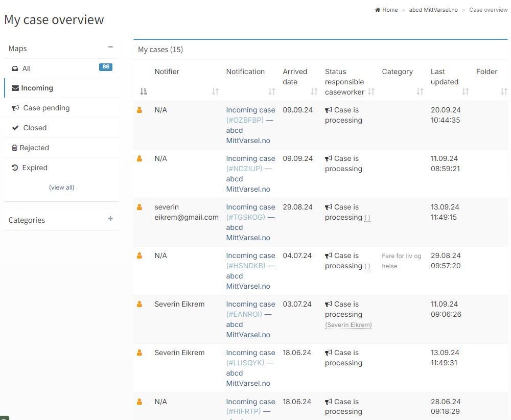This screenshot has height=420, width=511.
Task: Click last updated '28.06.24 09:18:29'
Action: 445,406
